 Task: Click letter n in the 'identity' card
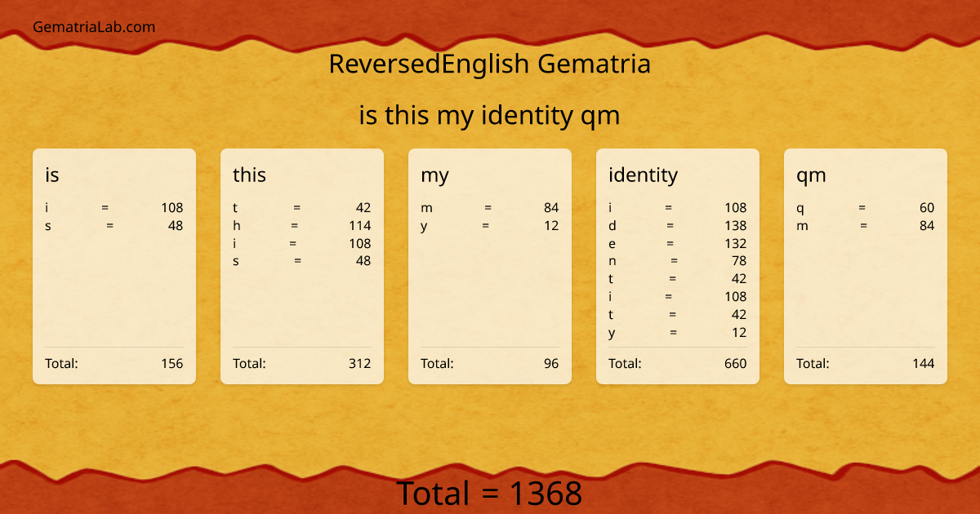[x=612, y=261]
